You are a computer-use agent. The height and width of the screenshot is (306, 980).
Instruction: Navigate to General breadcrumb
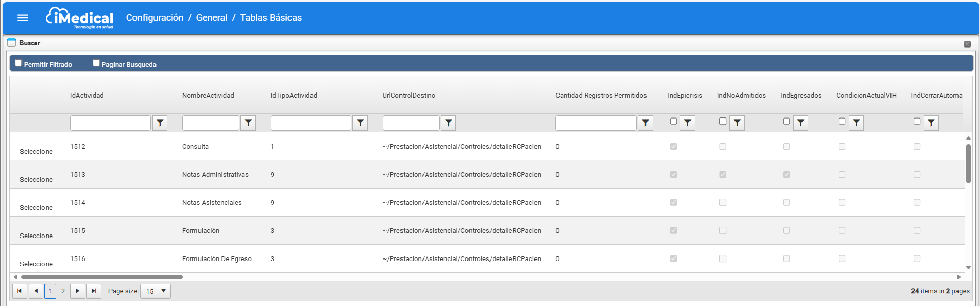click(x=211, y=18)
